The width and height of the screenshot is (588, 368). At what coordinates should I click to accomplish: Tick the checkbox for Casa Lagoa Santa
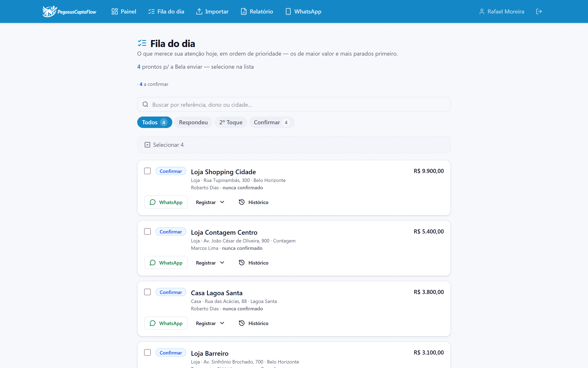[x=147, y=292]
